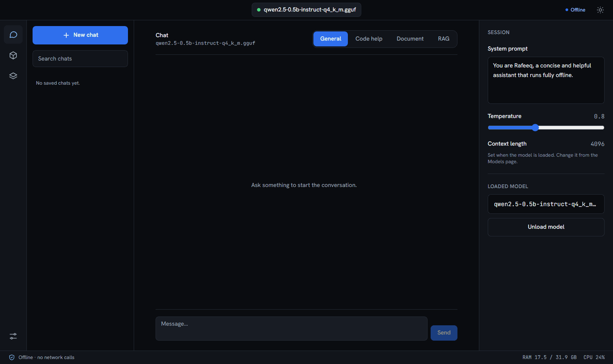Switch to the Document tab
Viewport: 613px width, 364px height.
click(x=410, y=39)
